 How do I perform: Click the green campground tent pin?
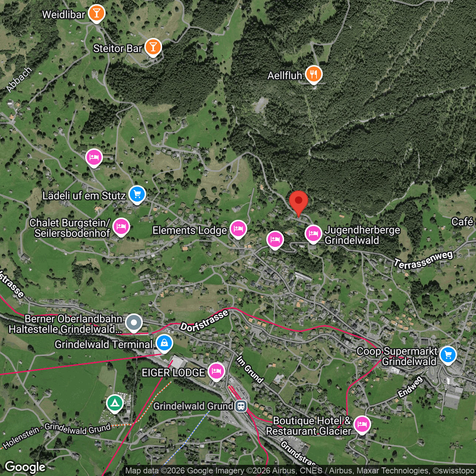pyautogui.click(x=115, y=403)
